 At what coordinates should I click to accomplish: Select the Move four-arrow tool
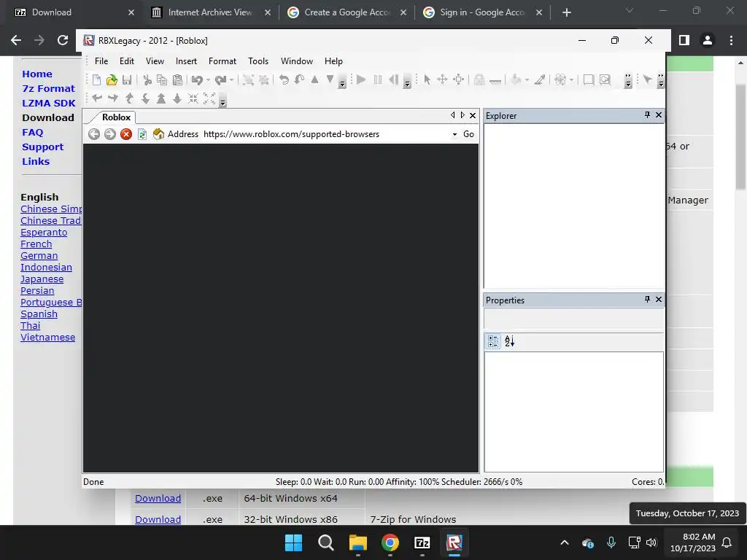pyautogui.click(x=442, y=79)
